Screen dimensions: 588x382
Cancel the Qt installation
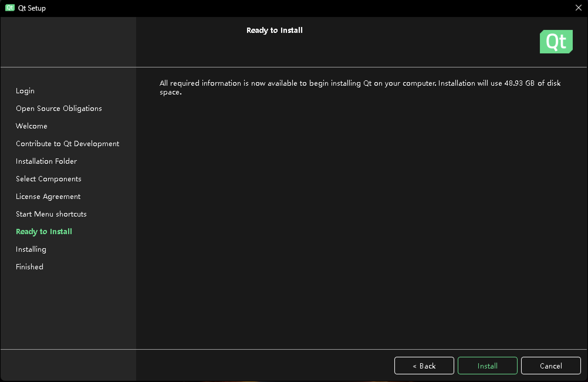[x=551, y=366]
